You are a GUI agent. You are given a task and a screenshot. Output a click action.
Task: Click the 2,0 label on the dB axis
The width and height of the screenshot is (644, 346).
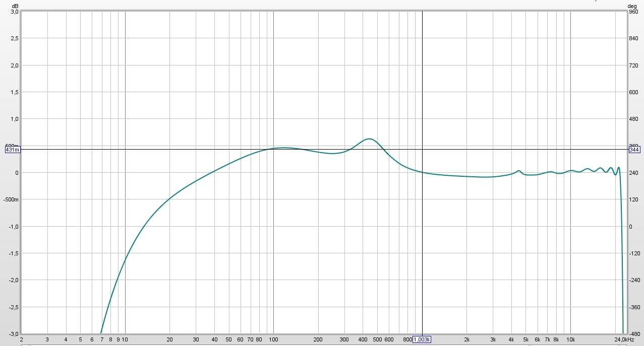(x=15, y=65)
